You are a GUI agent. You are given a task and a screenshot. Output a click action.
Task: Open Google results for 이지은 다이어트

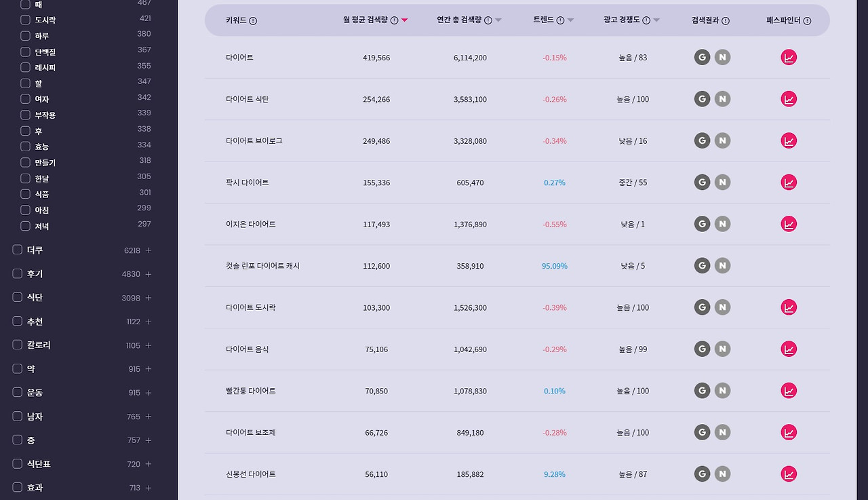click(702, 224)
